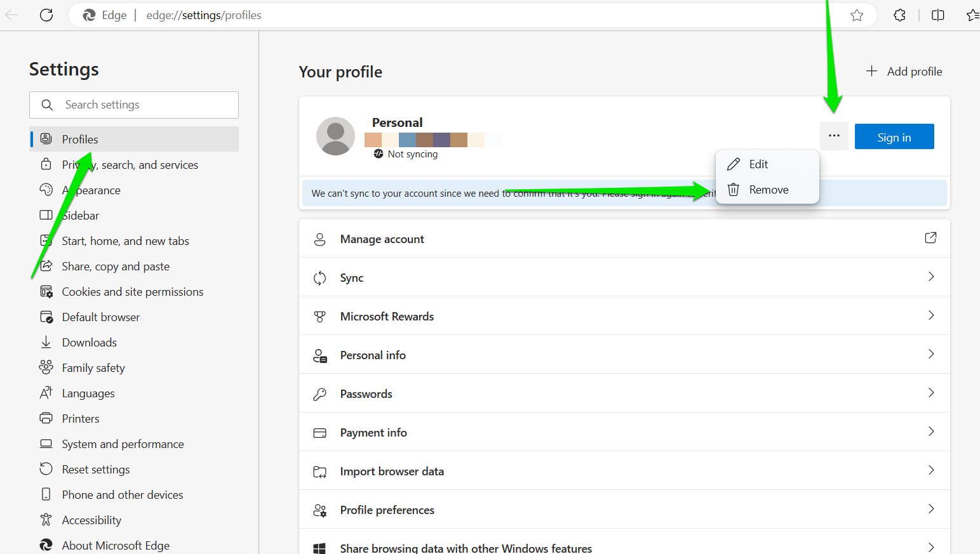Click the Personal info icon
This screenshot has height=554, width=980.
click(319, 355)
